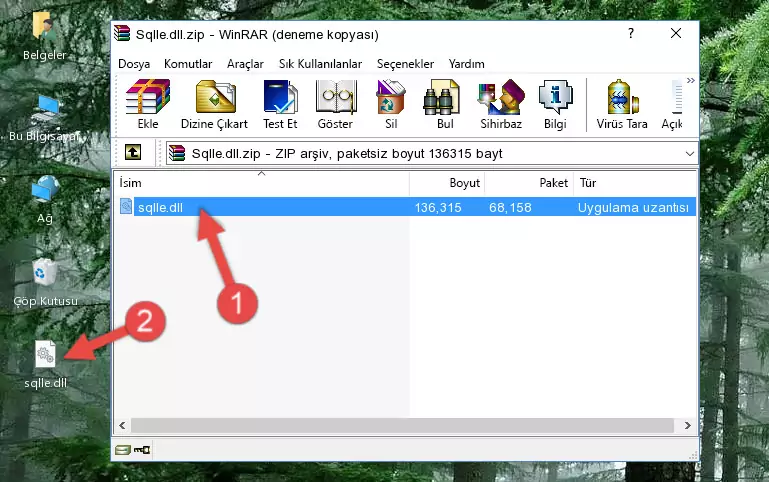This screenshot has width=769, height=482.
Task: Click the horizontal scrollbar left arrow
Action: [x=123, y=425]
